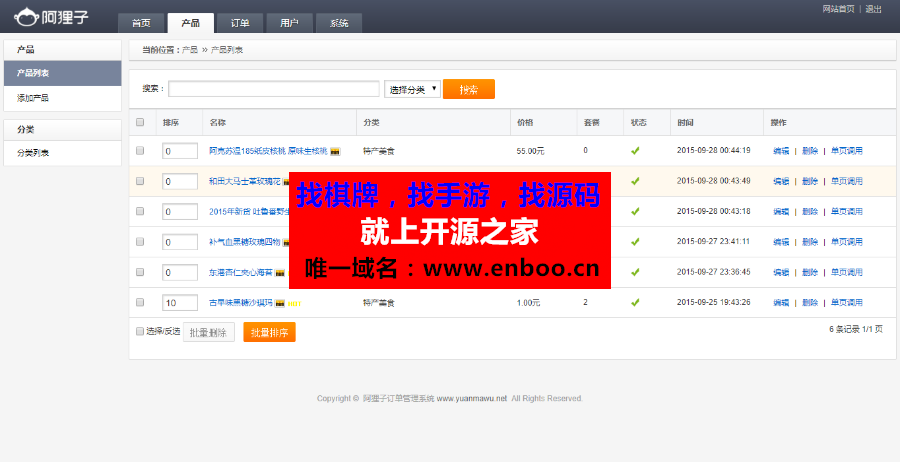Click sort-order field for 阿克苏温185纸皮核桃 row
The height and width of the screenshot is (462, 900).
click(180, 152)
